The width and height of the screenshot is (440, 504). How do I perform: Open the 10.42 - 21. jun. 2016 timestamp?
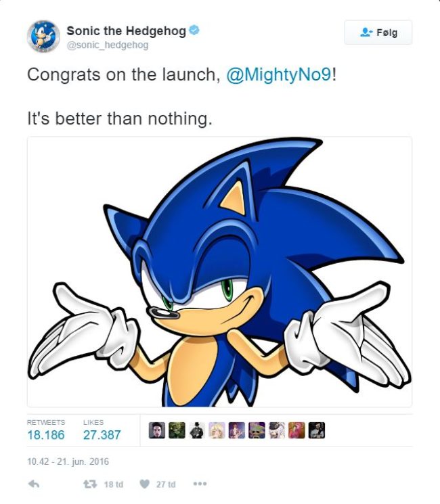tap(68, 461)
